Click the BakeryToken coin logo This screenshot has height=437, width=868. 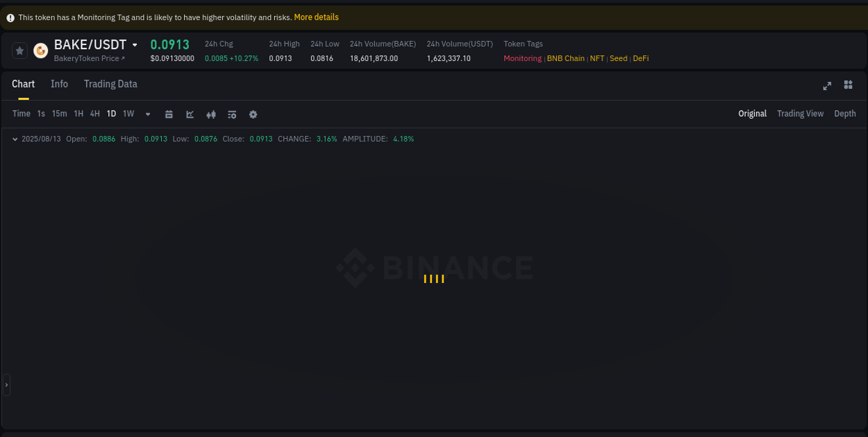[x=40, y=51]
